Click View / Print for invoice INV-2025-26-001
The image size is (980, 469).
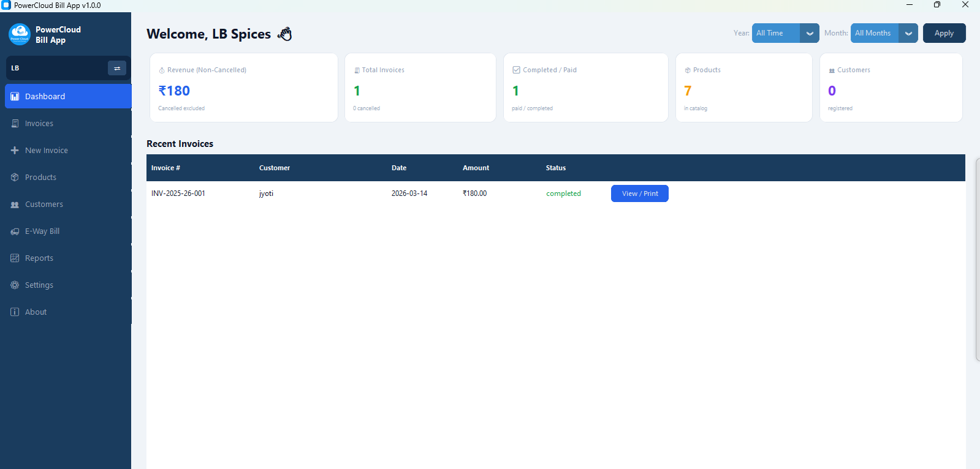(x=639, y=193)
